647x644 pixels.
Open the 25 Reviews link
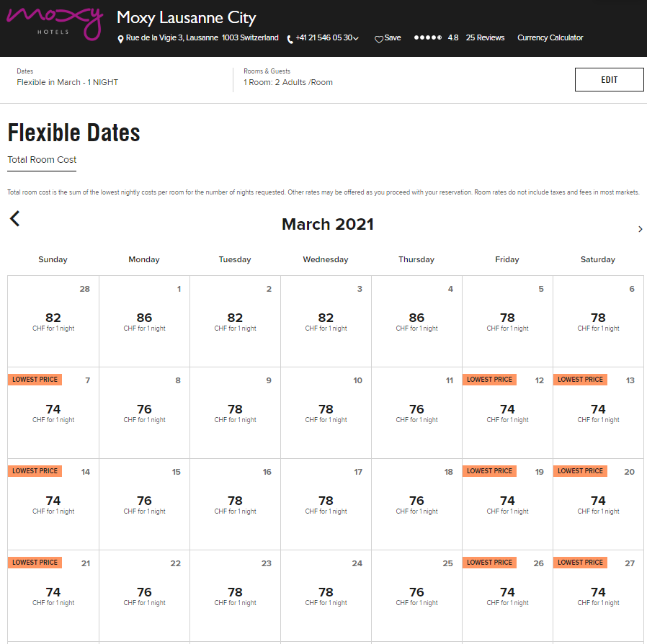point(486,37)
